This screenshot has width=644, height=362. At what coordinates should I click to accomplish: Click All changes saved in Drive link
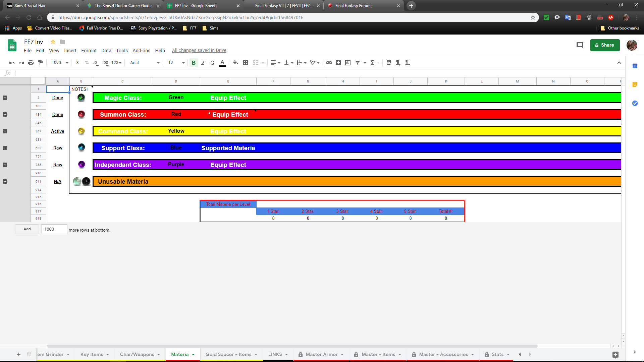(x=199, y=51)
